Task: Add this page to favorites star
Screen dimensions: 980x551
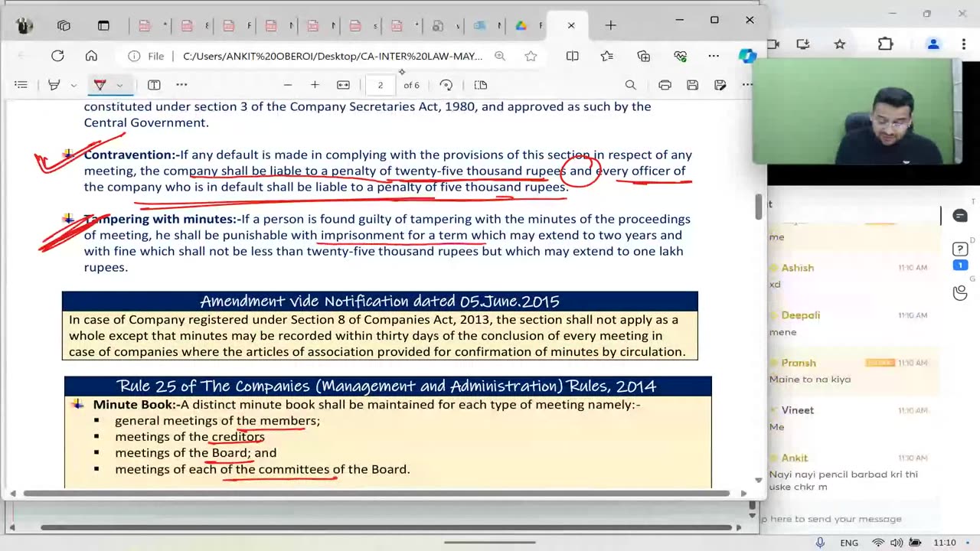Action: (x=531, y=56)
